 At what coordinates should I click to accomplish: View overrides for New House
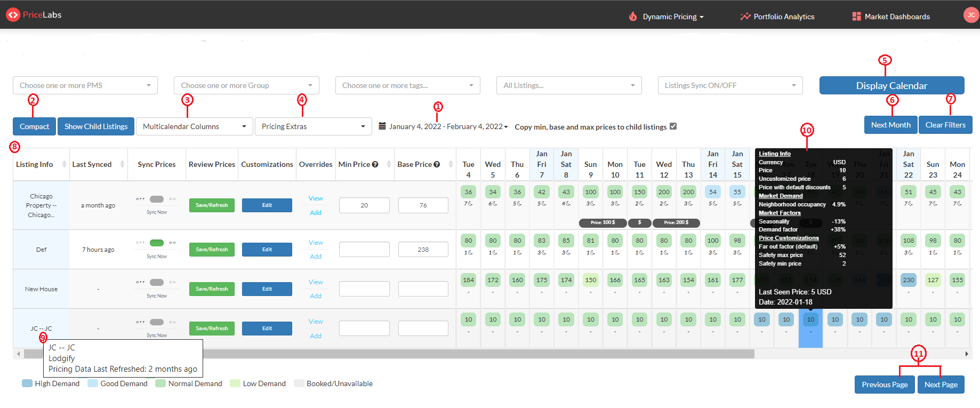tap(316, 282)
